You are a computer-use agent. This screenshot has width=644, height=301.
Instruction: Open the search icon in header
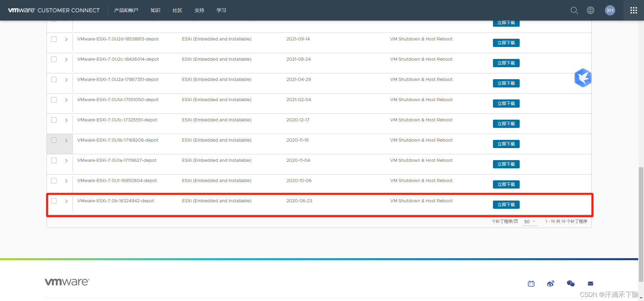click(574, 10)
